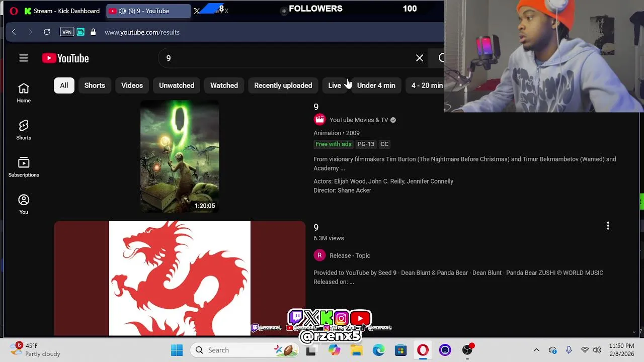Viewport: 644px width, 362px height.
Task: Filter results by Shorts chip
Action: [x=95, y=85]
